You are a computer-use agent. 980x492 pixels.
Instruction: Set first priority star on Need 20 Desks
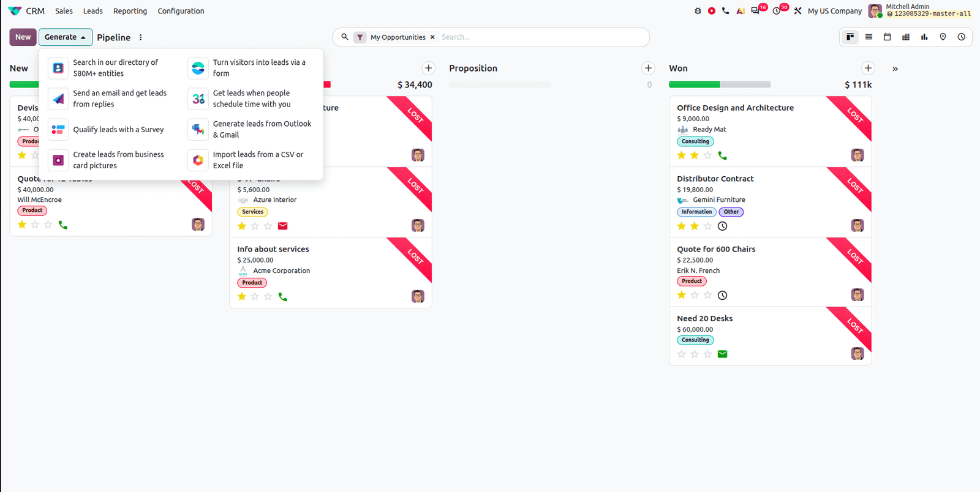(682, 354)
